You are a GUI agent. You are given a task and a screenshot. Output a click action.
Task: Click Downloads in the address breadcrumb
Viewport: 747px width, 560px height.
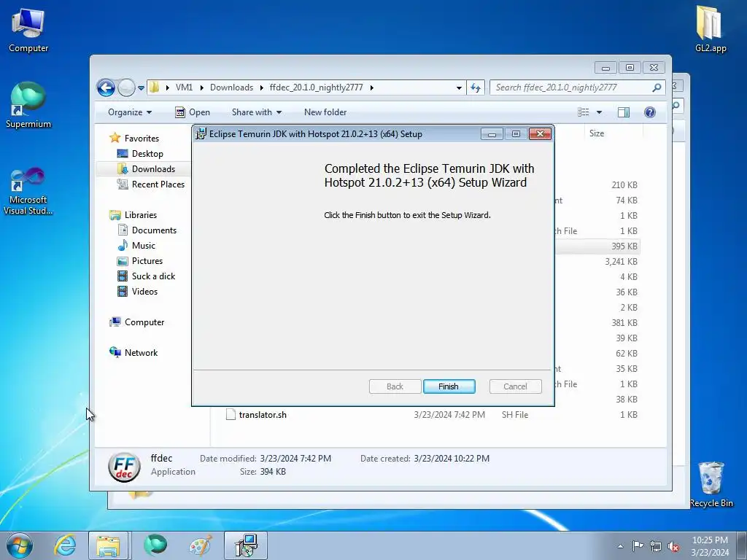pos(231,87)
